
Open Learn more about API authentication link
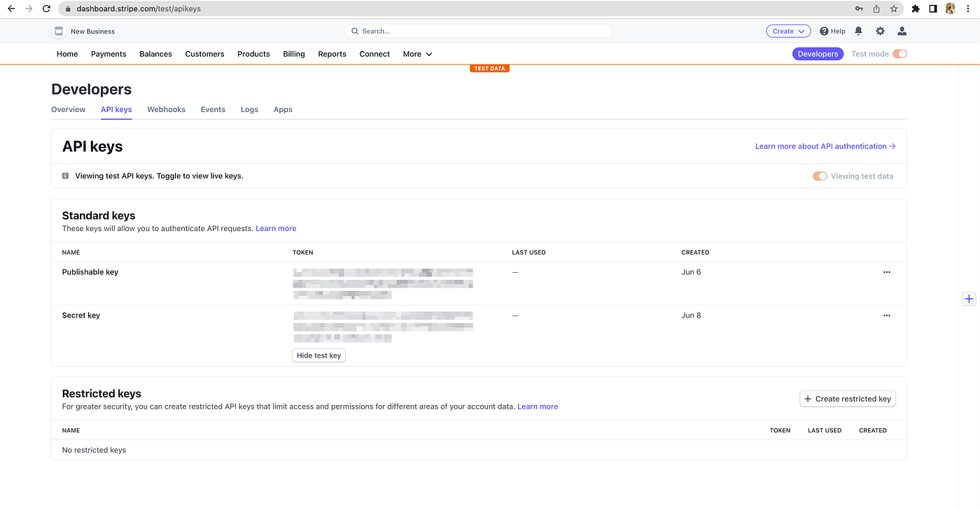(x=825, y=146)
